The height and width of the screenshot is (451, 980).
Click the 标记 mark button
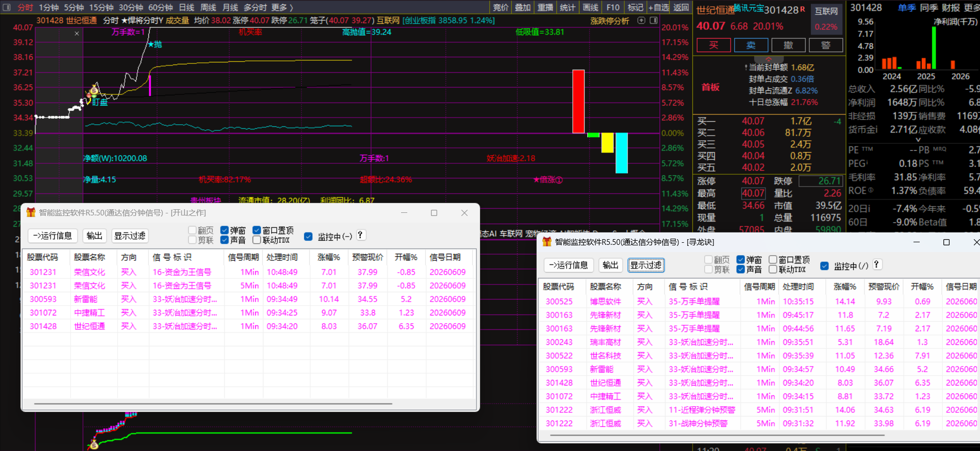(x=635, y=7)
